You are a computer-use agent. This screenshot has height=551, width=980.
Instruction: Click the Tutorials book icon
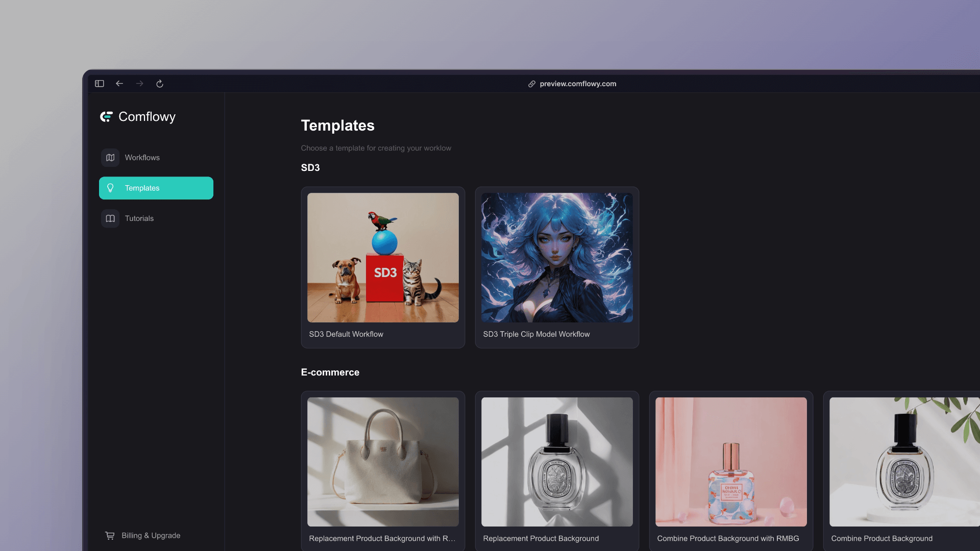click(110, 218)
